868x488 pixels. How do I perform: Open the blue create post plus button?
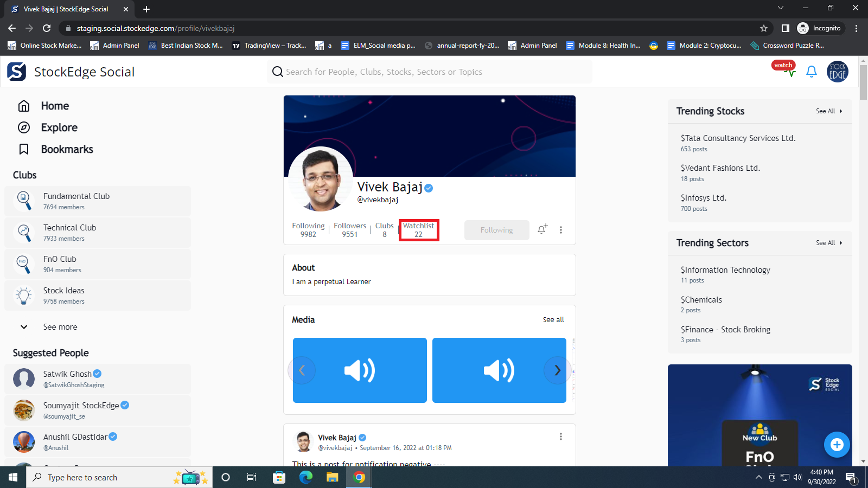[837, 445]
